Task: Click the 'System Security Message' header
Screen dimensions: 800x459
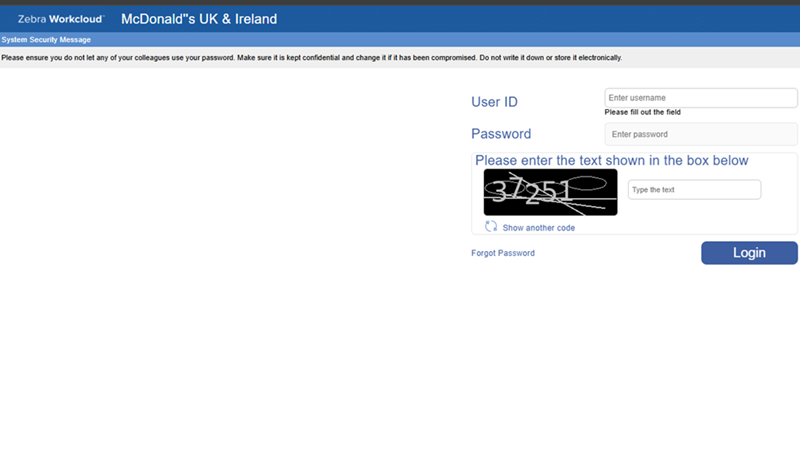Action: pos(46,40)
